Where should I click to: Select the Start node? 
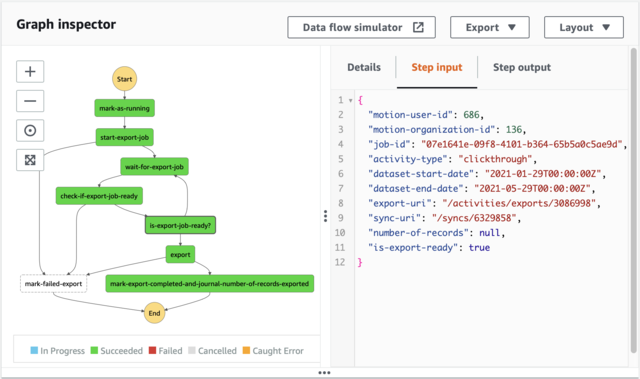click(x=124, y=79)
